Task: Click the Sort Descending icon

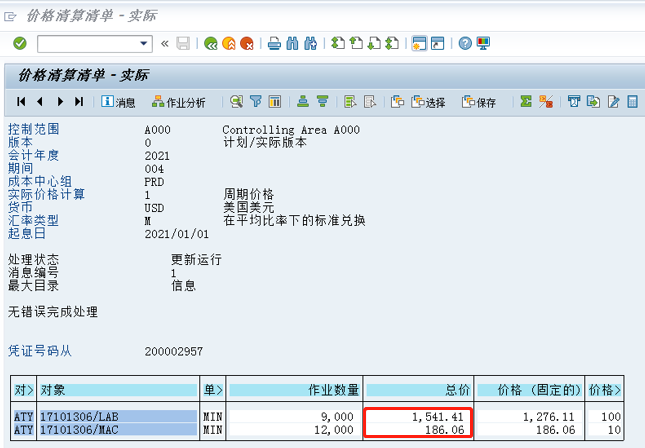Action: pos(322,102)
